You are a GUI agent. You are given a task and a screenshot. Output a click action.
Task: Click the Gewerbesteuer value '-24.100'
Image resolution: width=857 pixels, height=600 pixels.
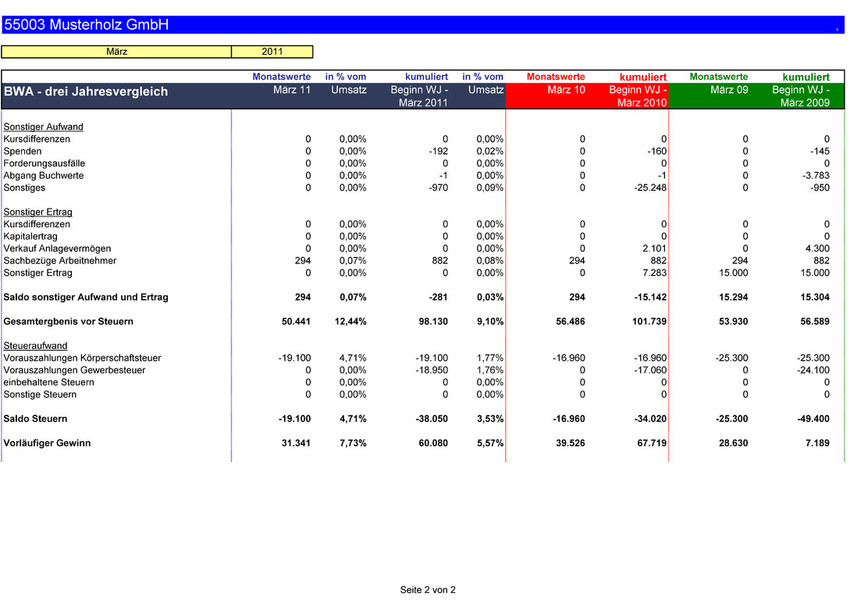813,370
